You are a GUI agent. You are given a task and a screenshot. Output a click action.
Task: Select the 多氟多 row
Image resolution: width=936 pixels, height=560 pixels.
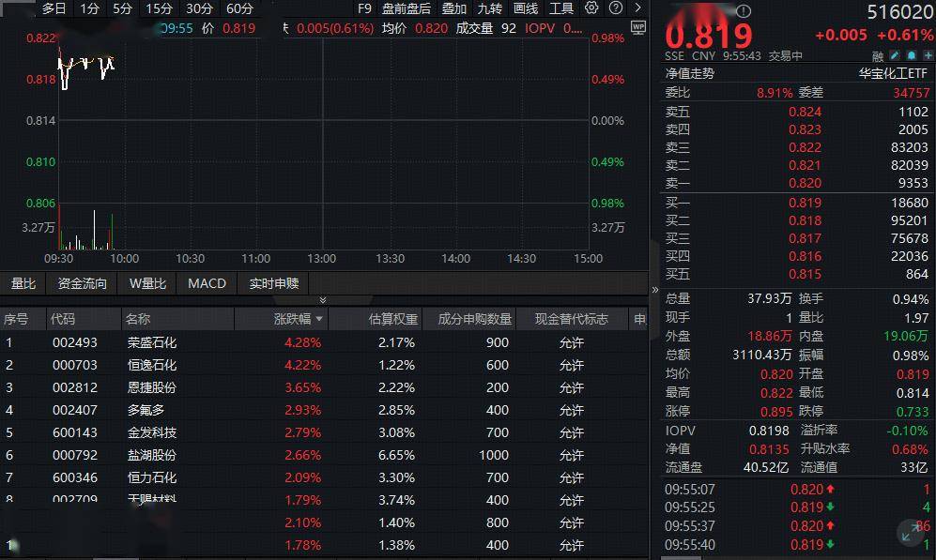[324, 410]
